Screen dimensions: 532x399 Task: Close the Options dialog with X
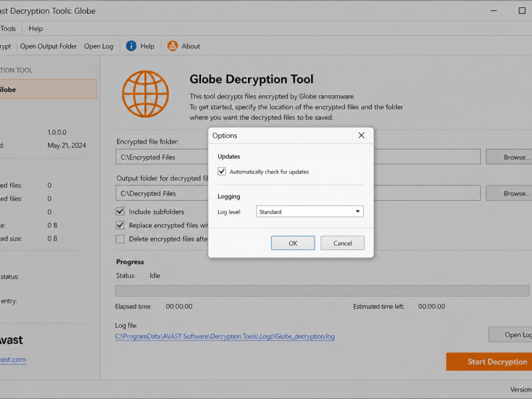coord(361,136)
